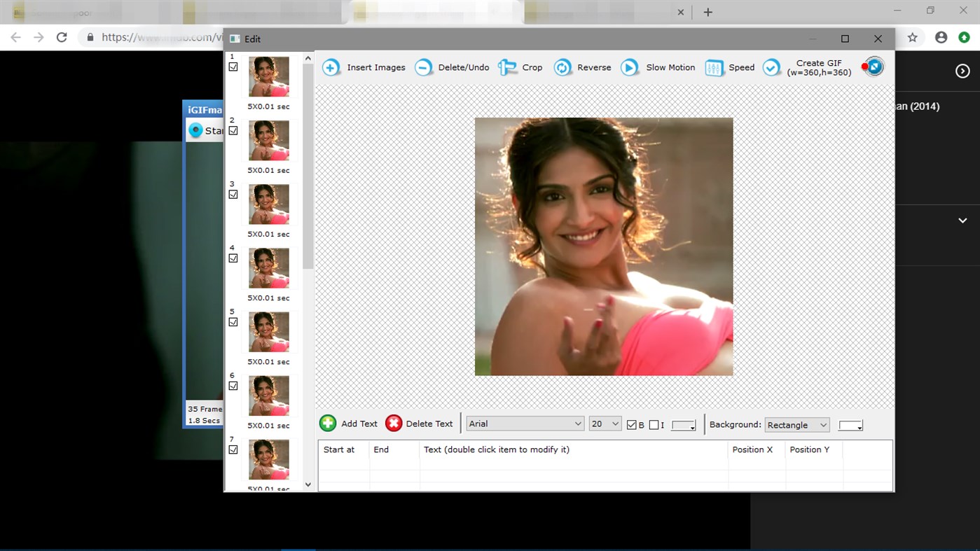Click the Insert Images plus icon

click(331, 67)
